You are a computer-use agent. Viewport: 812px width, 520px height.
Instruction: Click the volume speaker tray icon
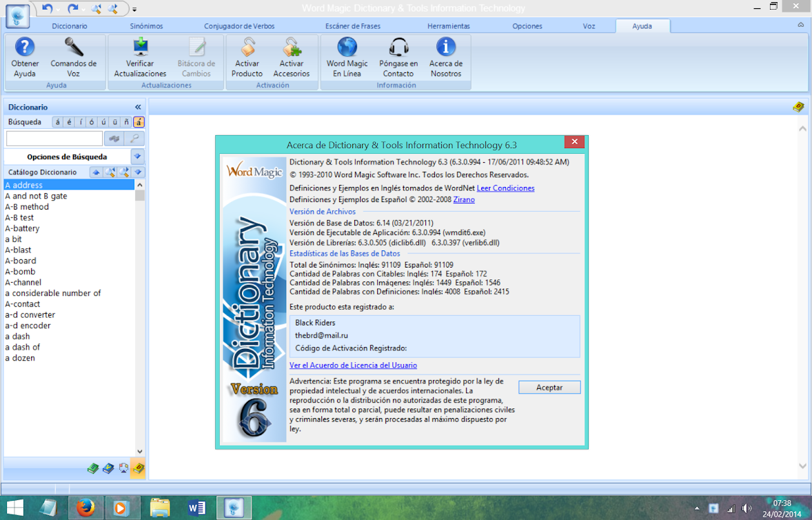[747, 508]
